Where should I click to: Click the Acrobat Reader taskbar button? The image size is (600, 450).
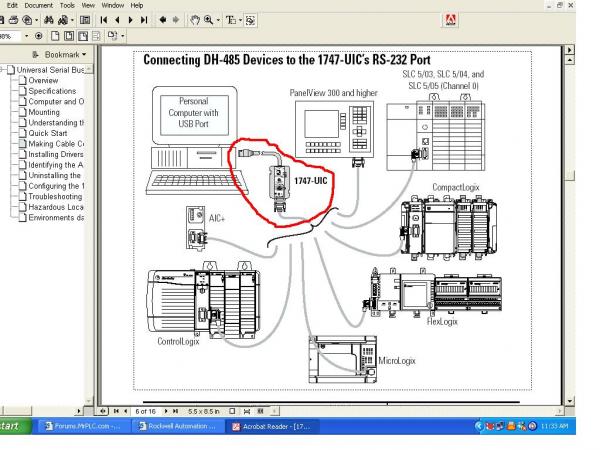(x=272, y=426)
